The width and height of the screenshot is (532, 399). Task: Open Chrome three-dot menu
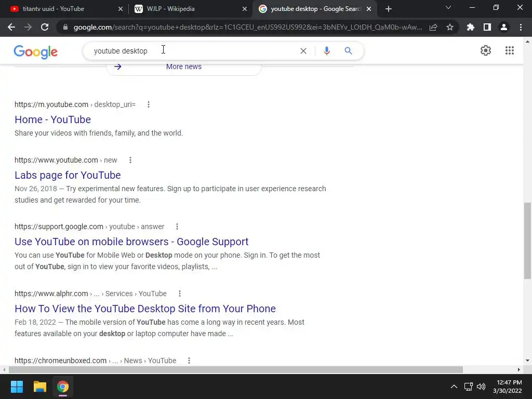pyautogui.click(x=521, y=27)
